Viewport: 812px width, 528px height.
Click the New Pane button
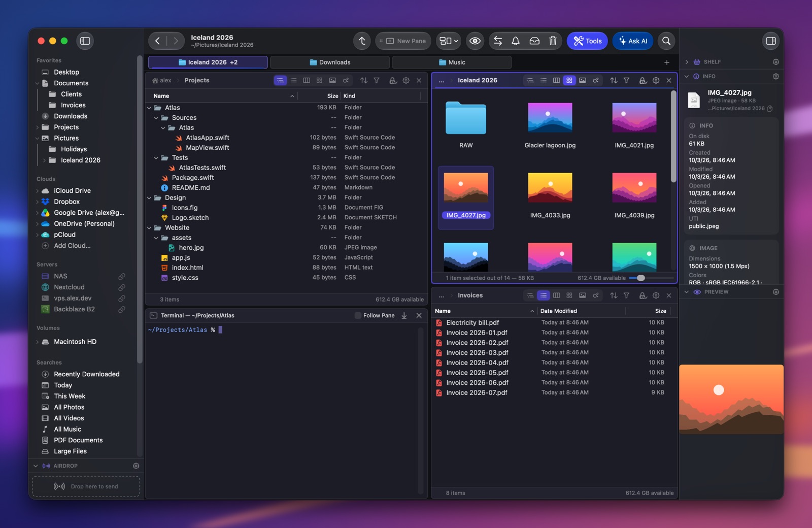[403, 41]
